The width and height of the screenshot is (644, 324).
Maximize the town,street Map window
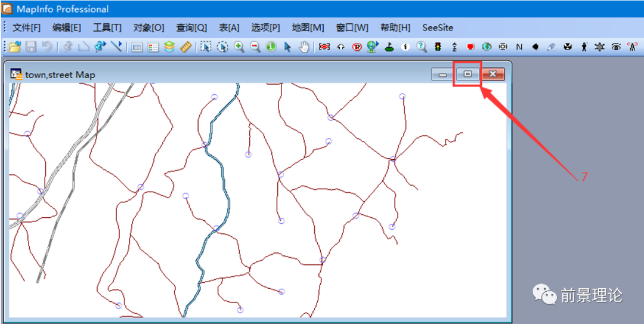[x=468, y=74]
